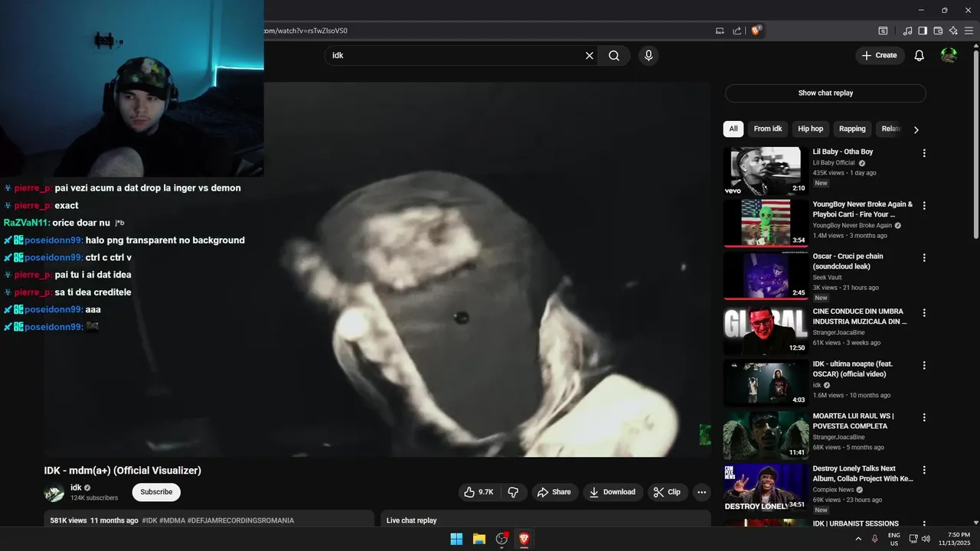
Task: Open the Brave main hamburger menu
Action: tap(969, 31)
